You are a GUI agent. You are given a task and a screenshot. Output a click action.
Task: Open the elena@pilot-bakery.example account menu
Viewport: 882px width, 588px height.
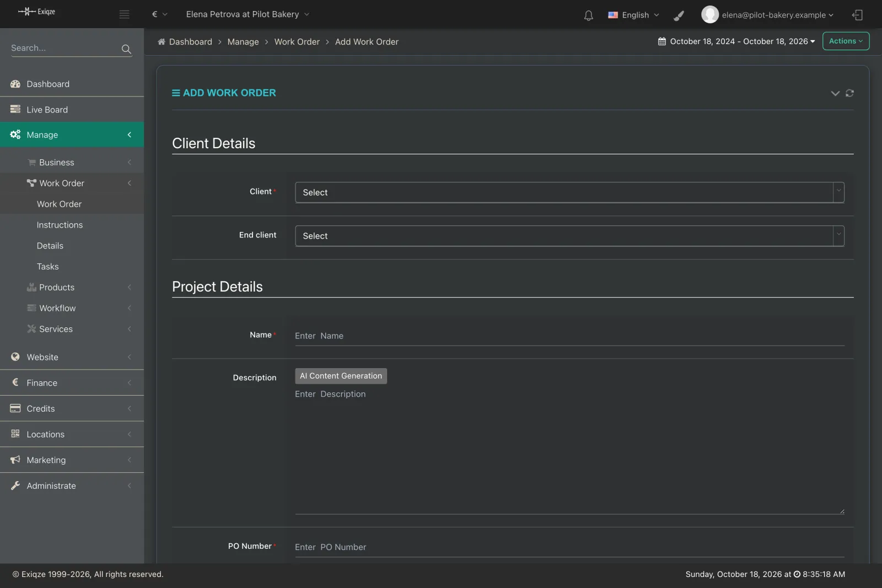[x=777, y=15]
